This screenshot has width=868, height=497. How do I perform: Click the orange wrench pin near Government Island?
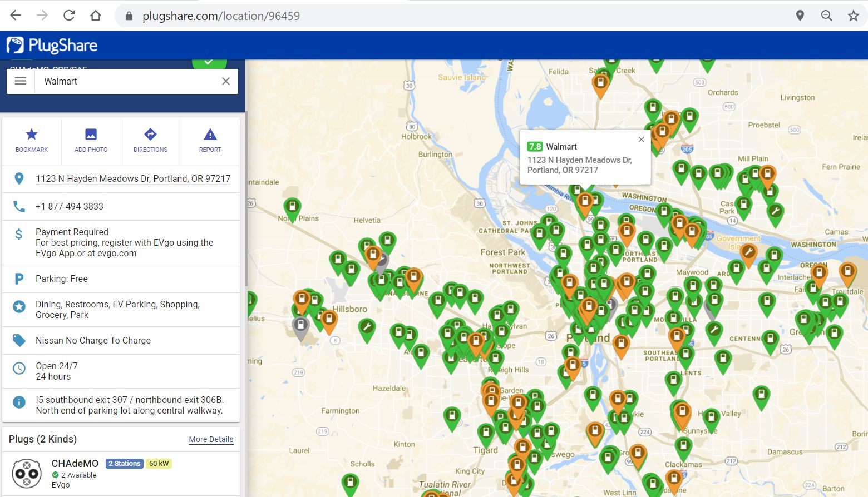coord(749,255)
